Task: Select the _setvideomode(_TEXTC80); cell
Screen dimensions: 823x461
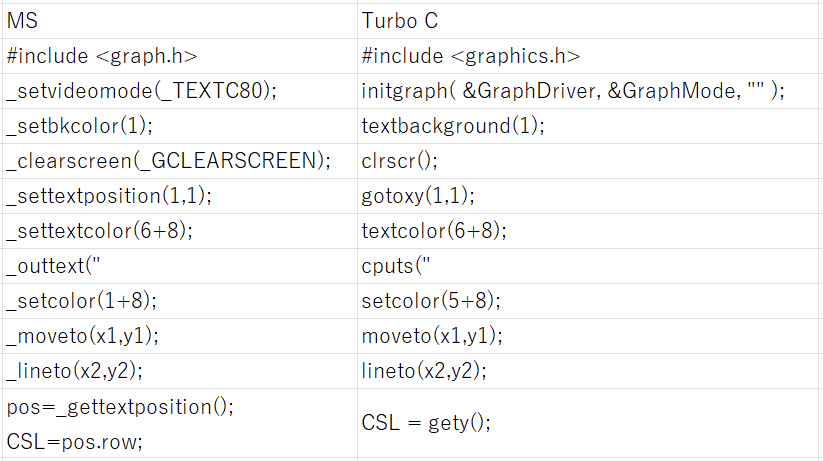Action: [180, 91]
